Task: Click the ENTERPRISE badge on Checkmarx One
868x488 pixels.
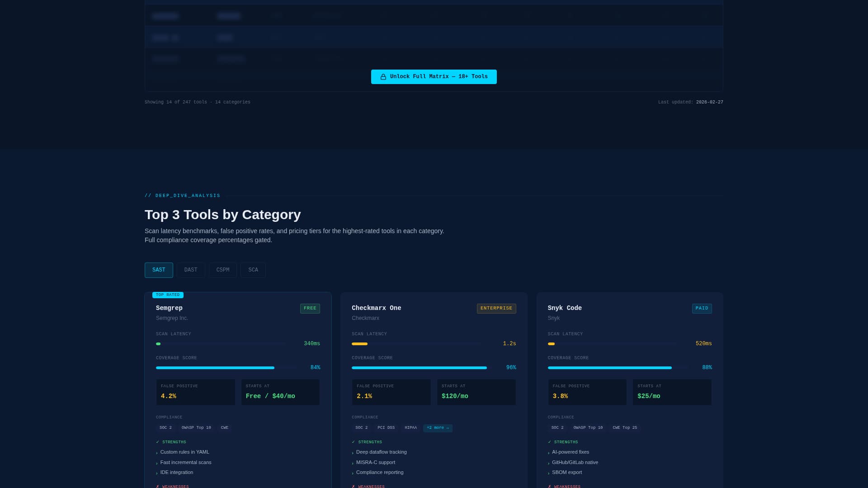Action: [496, 309]
